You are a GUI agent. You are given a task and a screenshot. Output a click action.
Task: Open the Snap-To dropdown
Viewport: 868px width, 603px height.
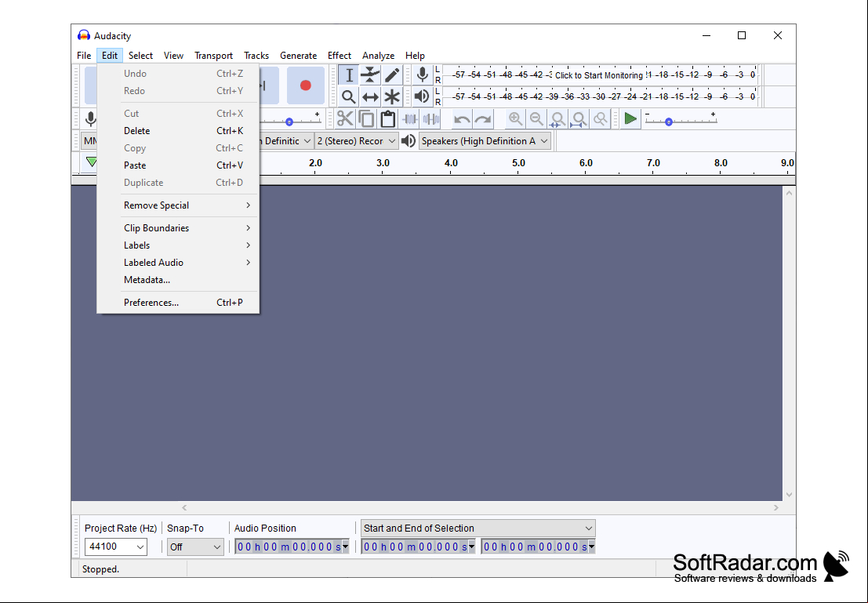click(x=195, y=547)
